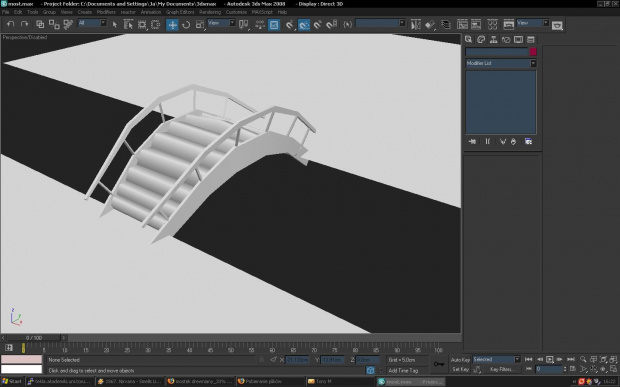Click the object color swatch
The width and height of the screenshot is (620, 387).
(x=533, y=52)
